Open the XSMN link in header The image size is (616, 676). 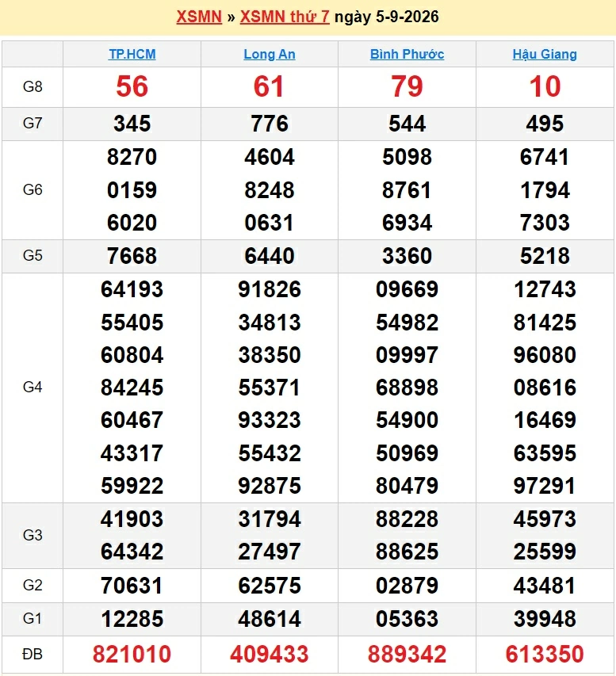click(x=199, y=17)
